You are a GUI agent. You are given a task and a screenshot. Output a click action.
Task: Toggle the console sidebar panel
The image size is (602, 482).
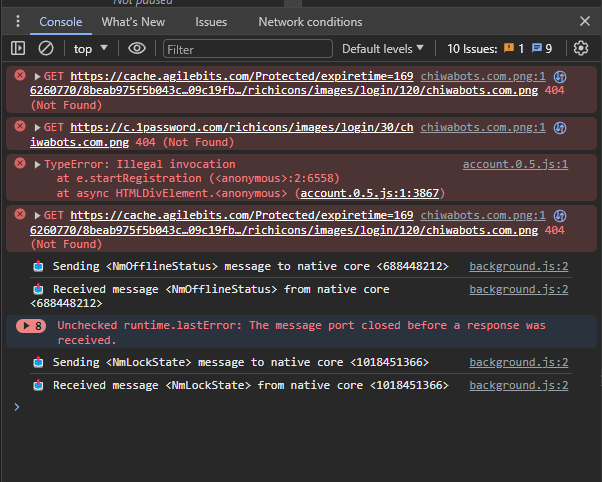point(18,48)
